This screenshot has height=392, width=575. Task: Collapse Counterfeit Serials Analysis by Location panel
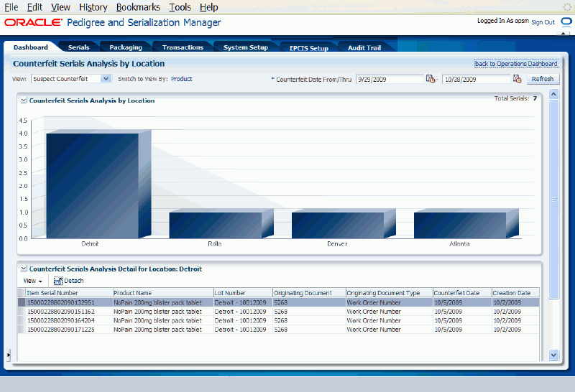[x=24, y=101]
